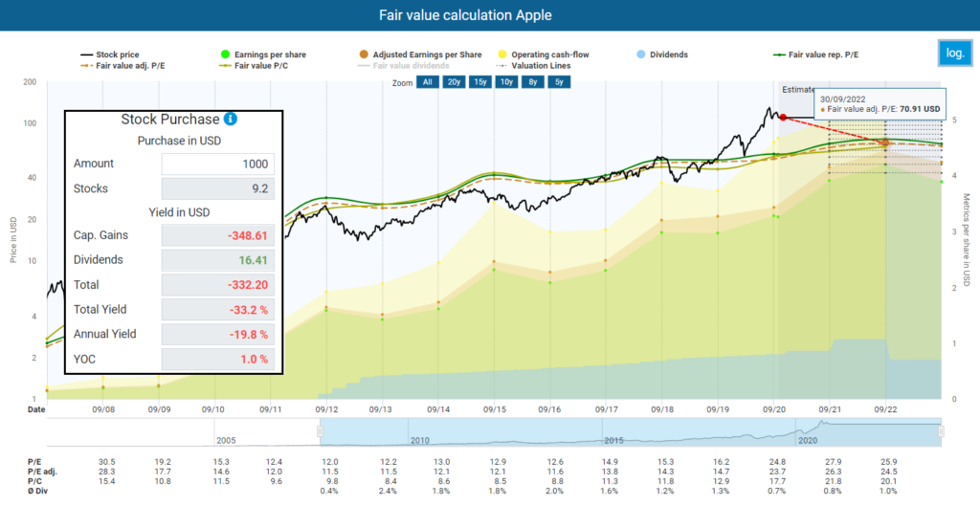This screenshot has height=506, width=980.
Task: Click the Price in USD axis title
Action: pyautogui.click(x=13, y=240)
